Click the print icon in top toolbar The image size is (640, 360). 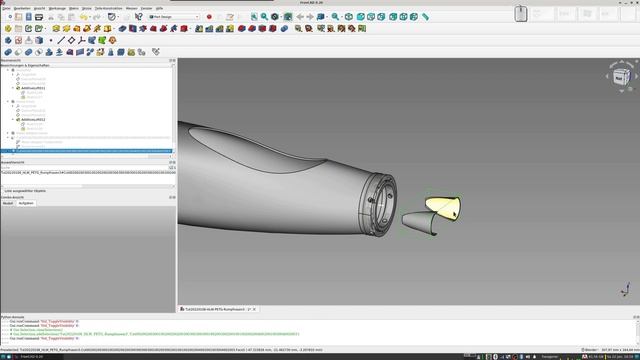pos(39,17)
